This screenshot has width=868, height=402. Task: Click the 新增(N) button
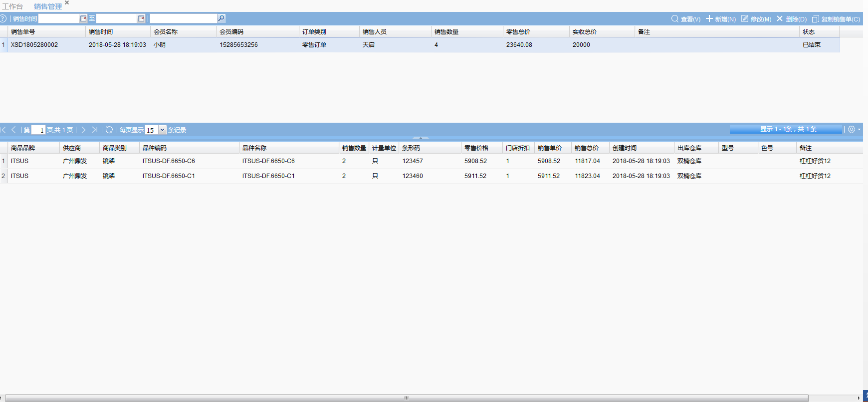(721, 19)
